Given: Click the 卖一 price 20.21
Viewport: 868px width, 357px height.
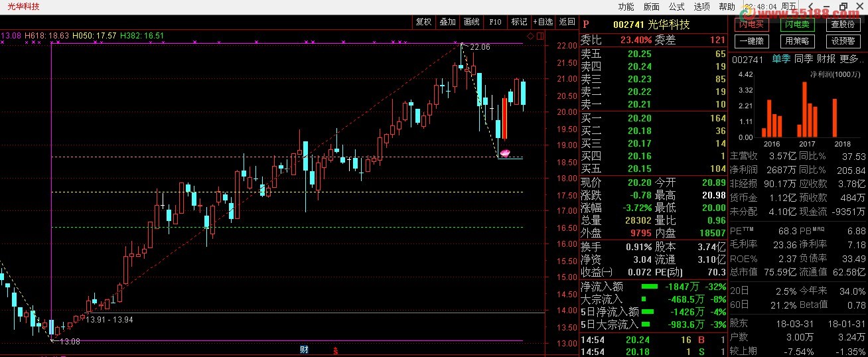Looking at the screenshot, I should click(x=639, y=104).
